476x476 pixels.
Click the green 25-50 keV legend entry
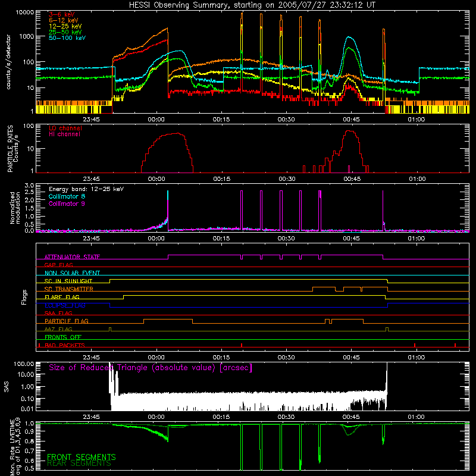pos(65,32)
